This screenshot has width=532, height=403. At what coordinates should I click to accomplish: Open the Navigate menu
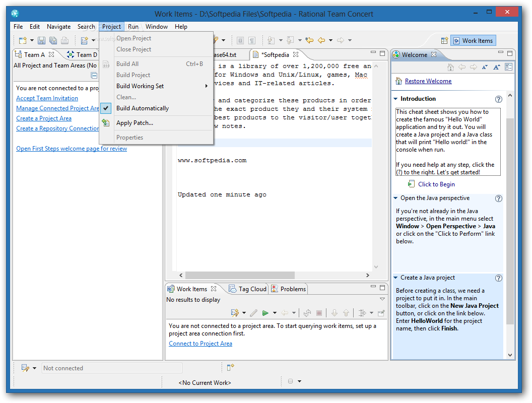[x=59, y=27]
